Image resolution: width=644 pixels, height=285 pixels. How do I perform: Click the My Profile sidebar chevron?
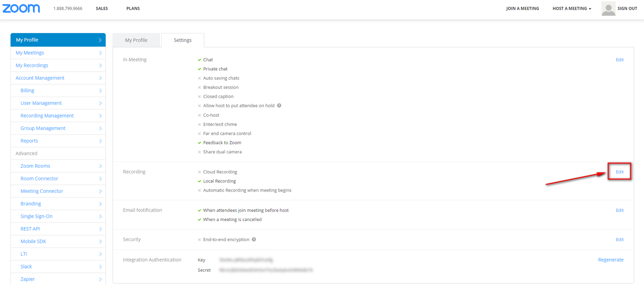(100, 40)
